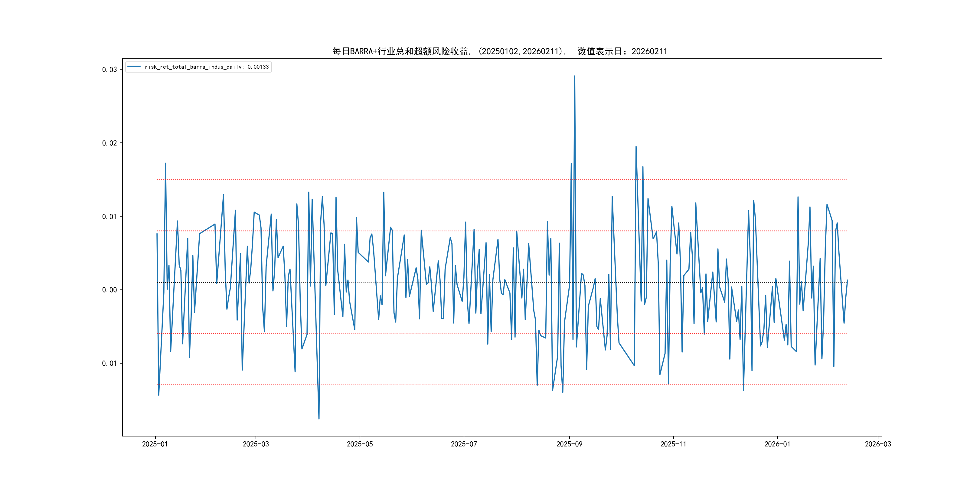The width and height of the screenshot is (980, 490).
Task: Click the 0.00 y-axis tick label
Action: pyautogui.click(x=109, y=290)
